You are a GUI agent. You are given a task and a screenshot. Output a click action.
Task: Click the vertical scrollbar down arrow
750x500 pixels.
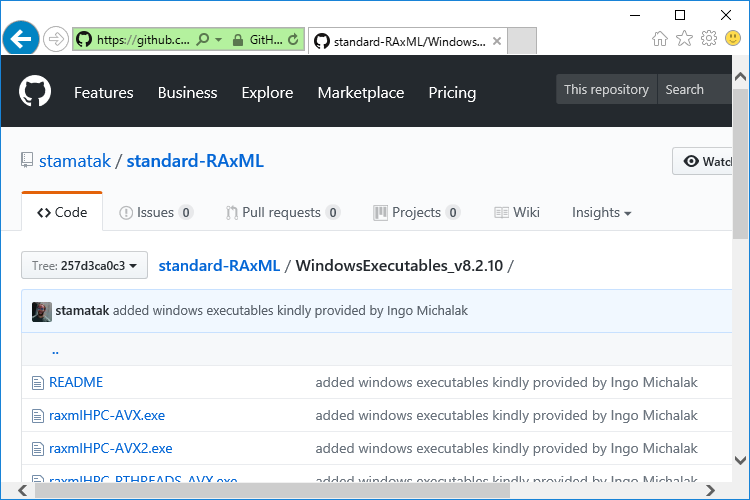click(x=740, y=460)
